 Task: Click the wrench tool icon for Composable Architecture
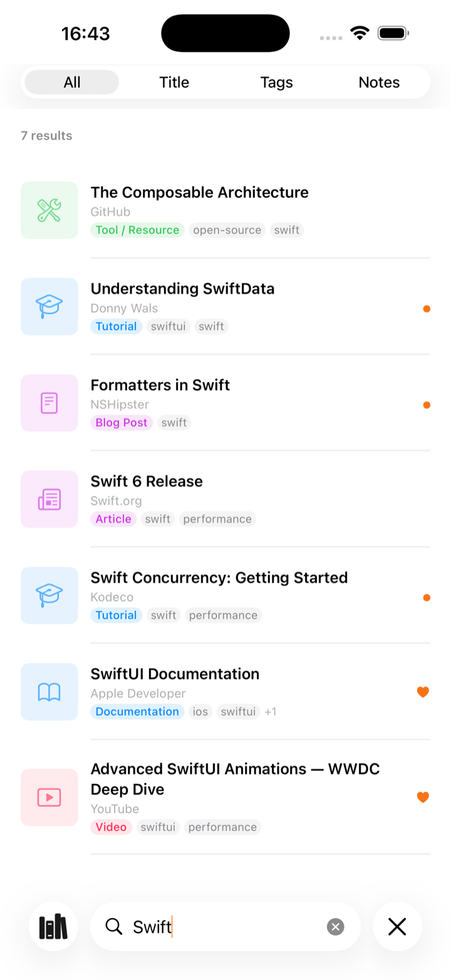click(x=49, y=211)
